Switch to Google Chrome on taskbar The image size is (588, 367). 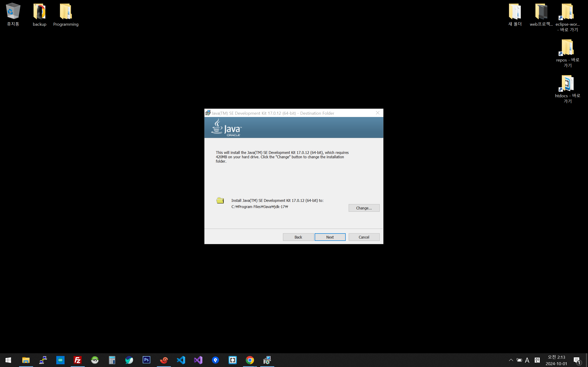pyautogui.click(x=250, y=360)
